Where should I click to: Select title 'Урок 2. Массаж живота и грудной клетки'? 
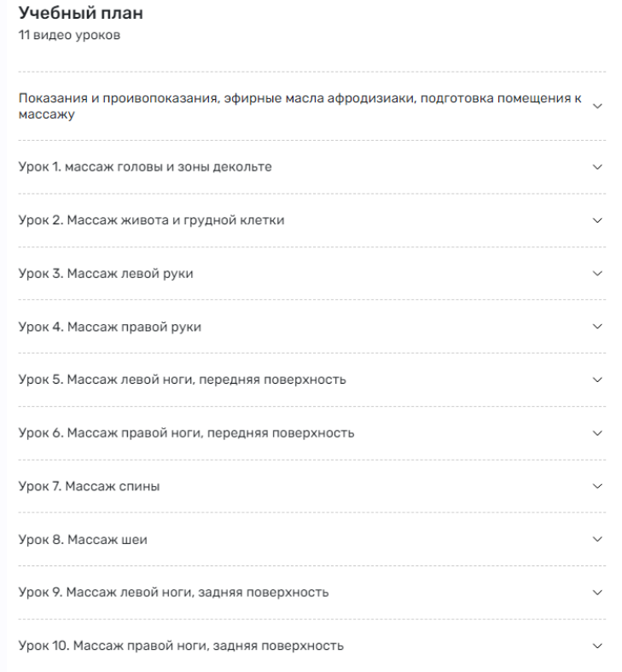pyautogui.click(x=151, y=220)
